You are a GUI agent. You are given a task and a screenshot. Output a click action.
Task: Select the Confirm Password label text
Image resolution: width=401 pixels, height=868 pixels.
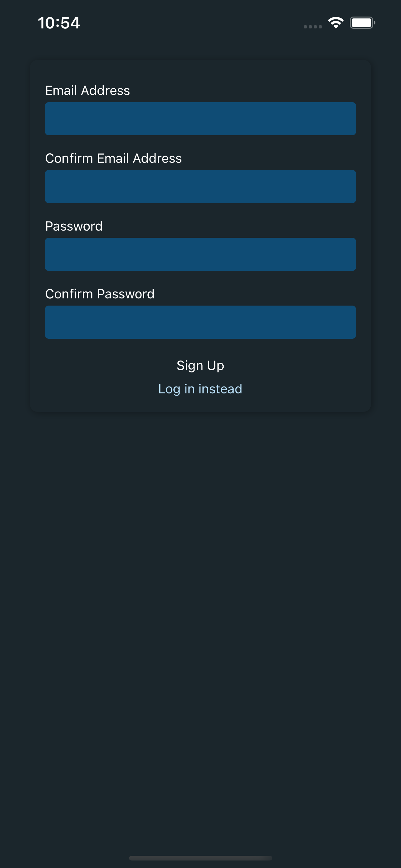tap(100, 294)
